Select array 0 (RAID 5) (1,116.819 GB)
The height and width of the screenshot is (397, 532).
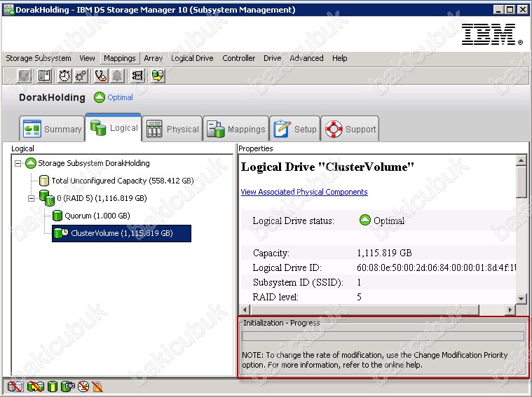pos(102,198)
